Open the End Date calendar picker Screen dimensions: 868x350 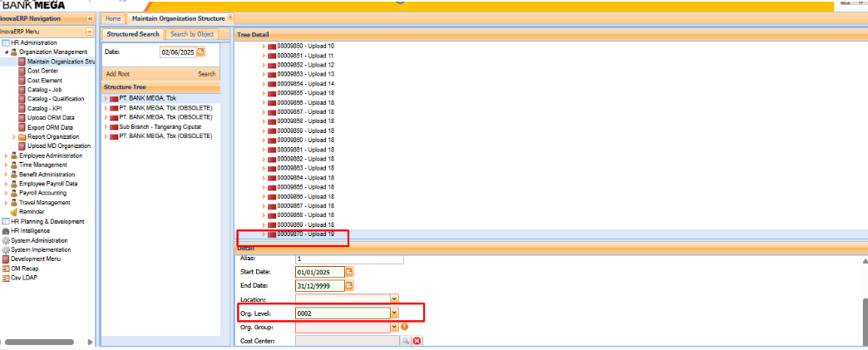coord(349,286)
